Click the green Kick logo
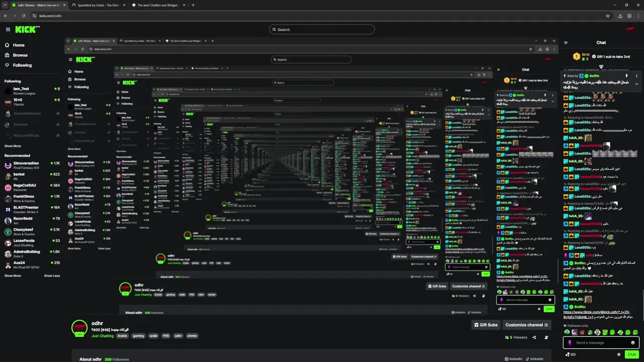The image size is (644, 362). click(x=27, y=30)
